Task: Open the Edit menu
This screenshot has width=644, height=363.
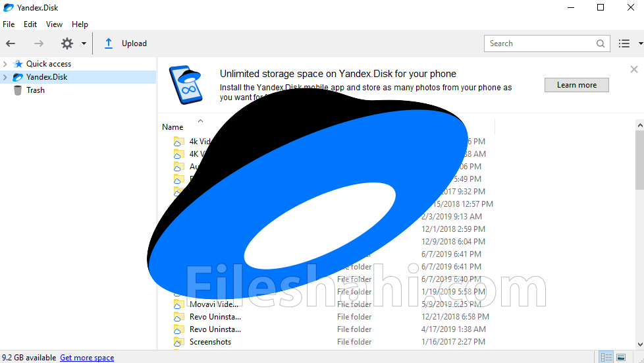Action: coord(30,24)
